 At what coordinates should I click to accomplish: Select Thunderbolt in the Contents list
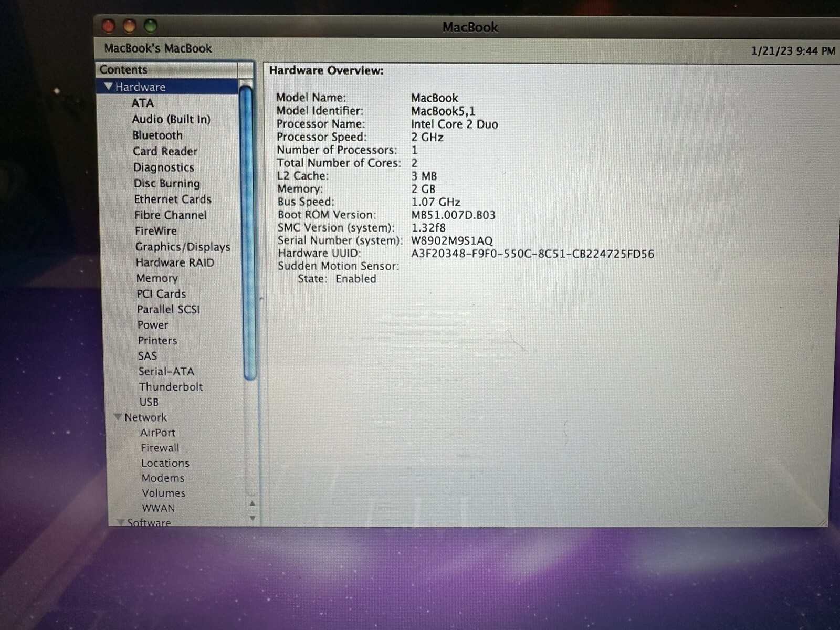coord(171,387)
